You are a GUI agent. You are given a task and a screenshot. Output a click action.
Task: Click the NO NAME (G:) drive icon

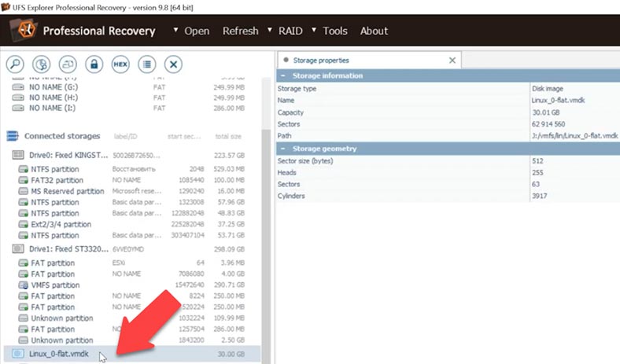(x=18, y=87)
